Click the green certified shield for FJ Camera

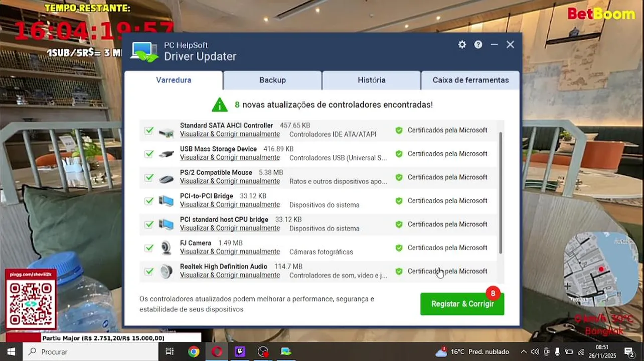point(399,248)
